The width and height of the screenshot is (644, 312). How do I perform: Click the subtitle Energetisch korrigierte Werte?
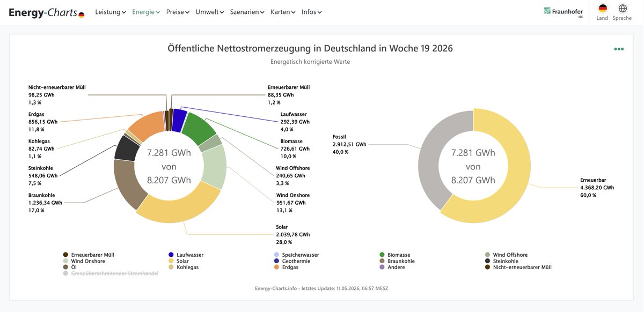310,62
